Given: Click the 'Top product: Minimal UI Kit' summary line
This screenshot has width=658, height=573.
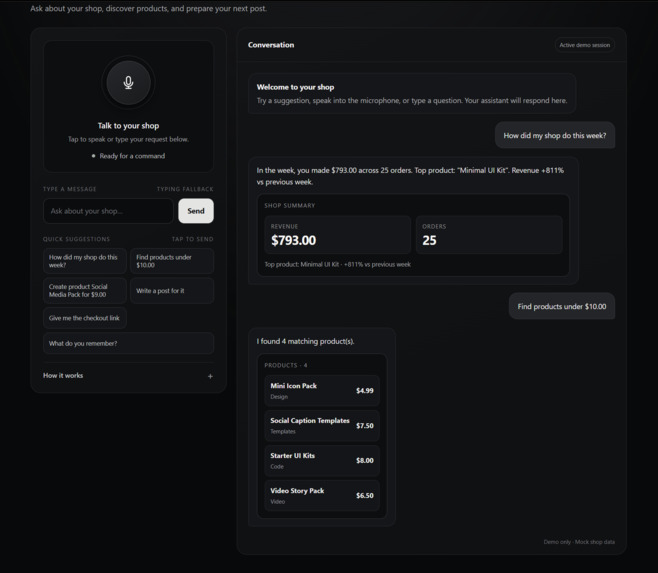Looking at the screenshot, I should click(x=337, y=264).
